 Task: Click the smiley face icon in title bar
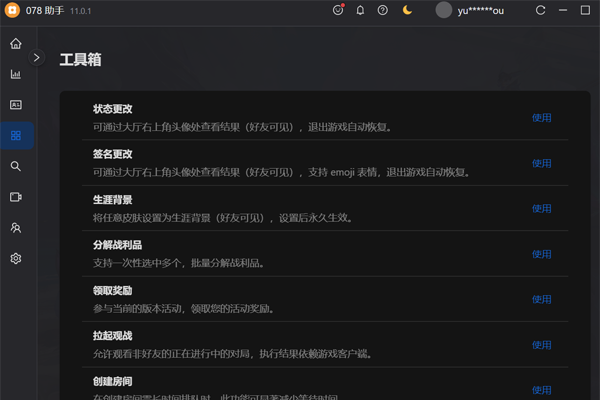[337, 10]
